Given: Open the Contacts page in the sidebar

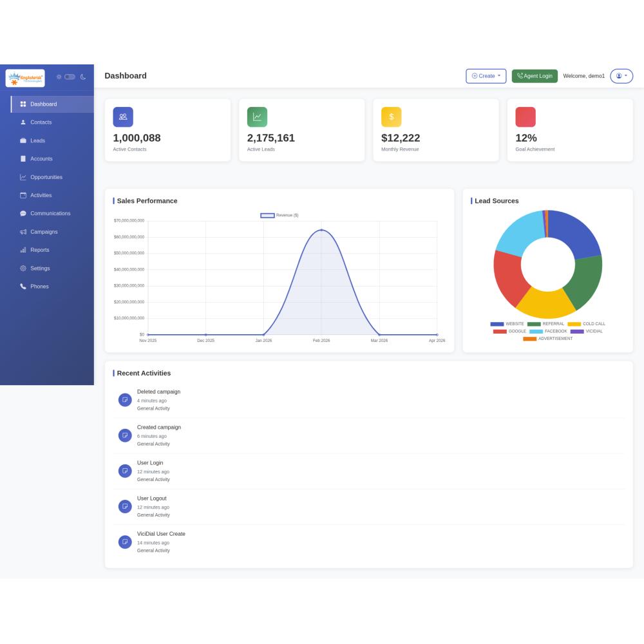Looking at the screenshot, I should click(41, 122).
